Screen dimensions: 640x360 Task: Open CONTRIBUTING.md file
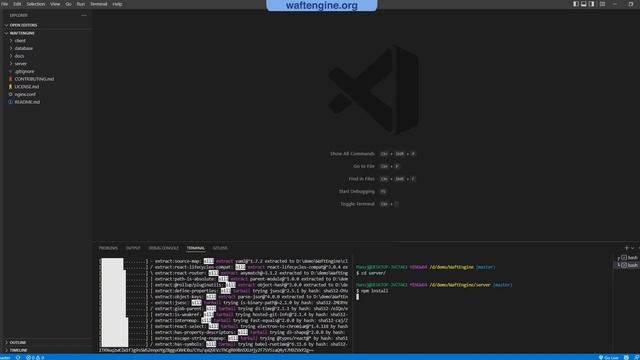[x=34, y=79]
